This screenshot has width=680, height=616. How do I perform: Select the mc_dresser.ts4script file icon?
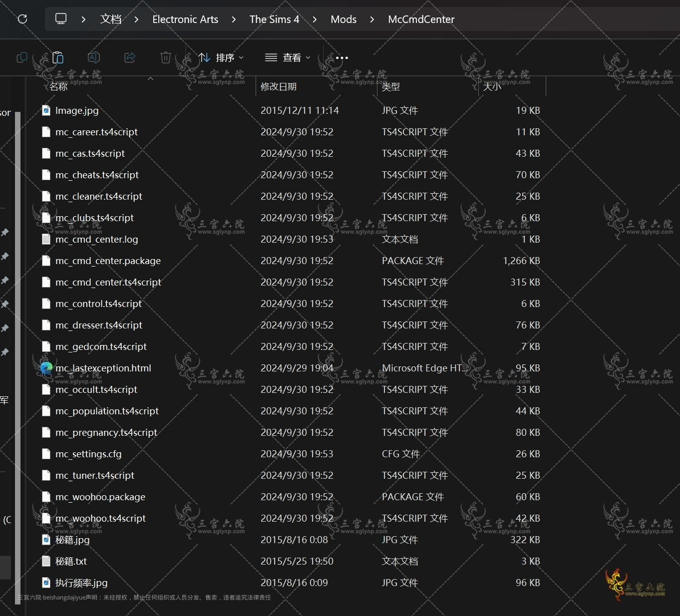click(46, 325)
